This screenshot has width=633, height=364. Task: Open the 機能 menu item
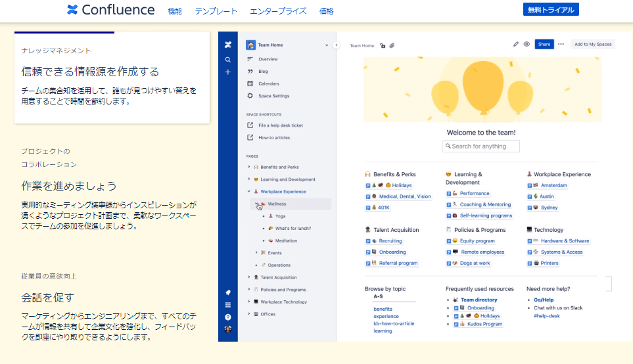(175, 11)
